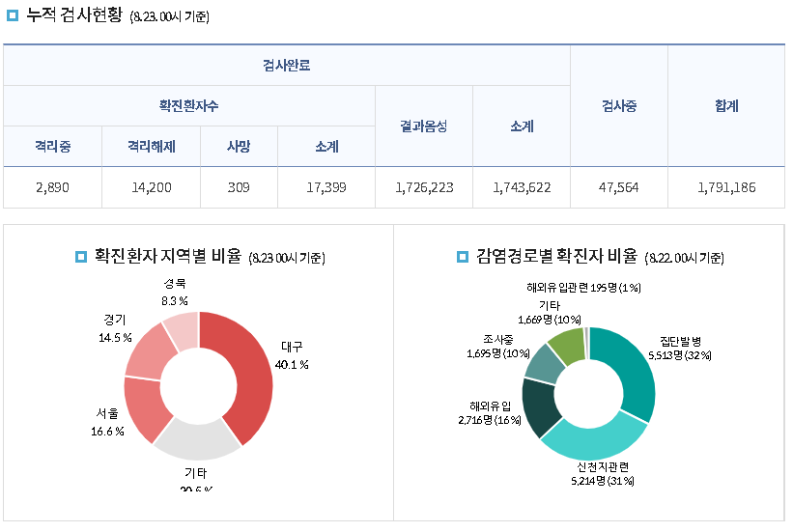Viewport: 793px width, 532px height.
Task: Click the 사망 count 309 cell
Action: pos(239,187)
